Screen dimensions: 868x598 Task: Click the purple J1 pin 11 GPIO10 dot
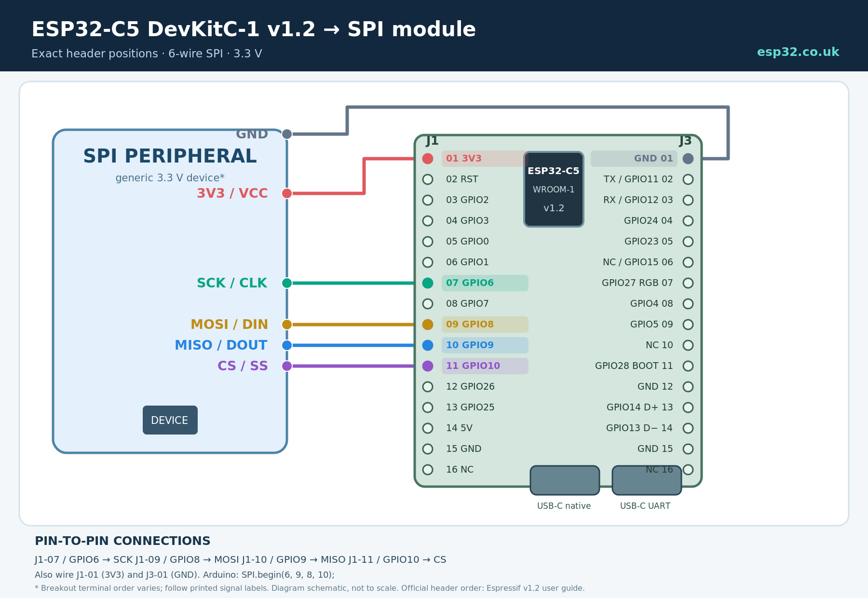coord(428,366)
